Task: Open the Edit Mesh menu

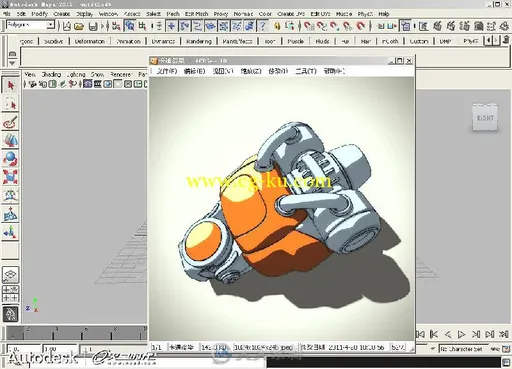Action: click(196, 14)
